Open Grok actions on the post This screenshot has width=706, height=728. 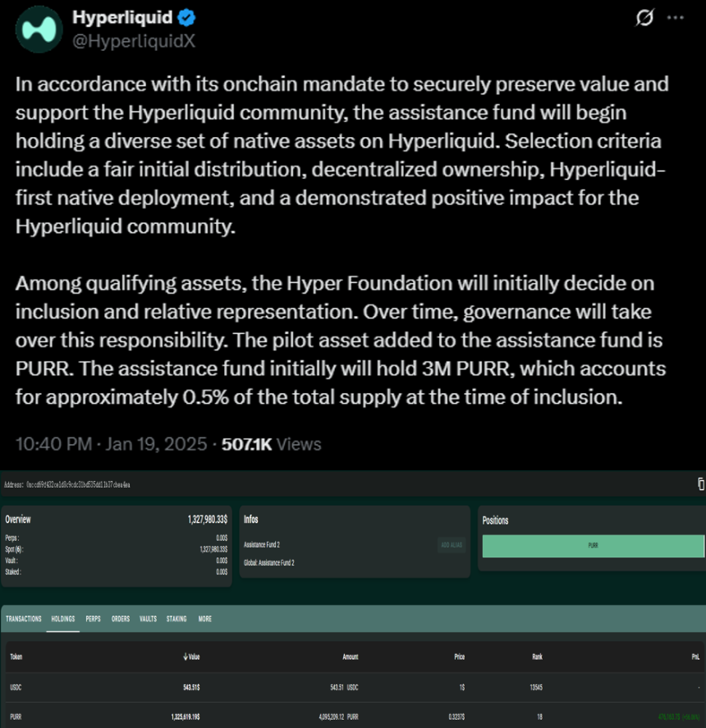coord(645,18)
